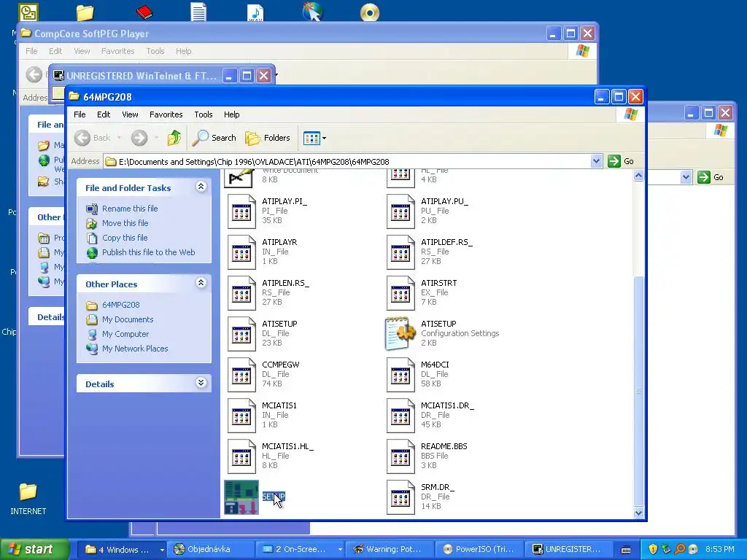
Task: Select the ATIPLEN.RS_ file icon
Action: (x=241, y=293)
